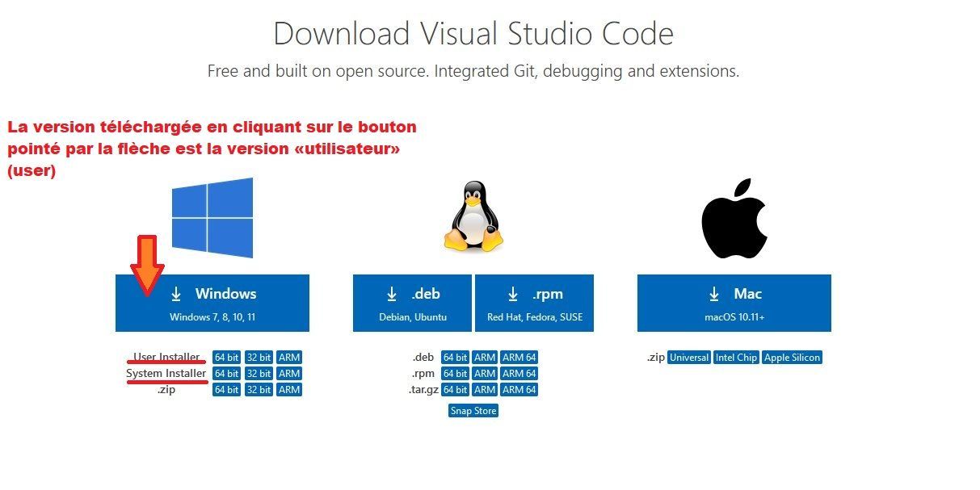Click the Linux penguin logo
Image resolution: width=980 pixels, height=490 pixels.
click(473, 216)
